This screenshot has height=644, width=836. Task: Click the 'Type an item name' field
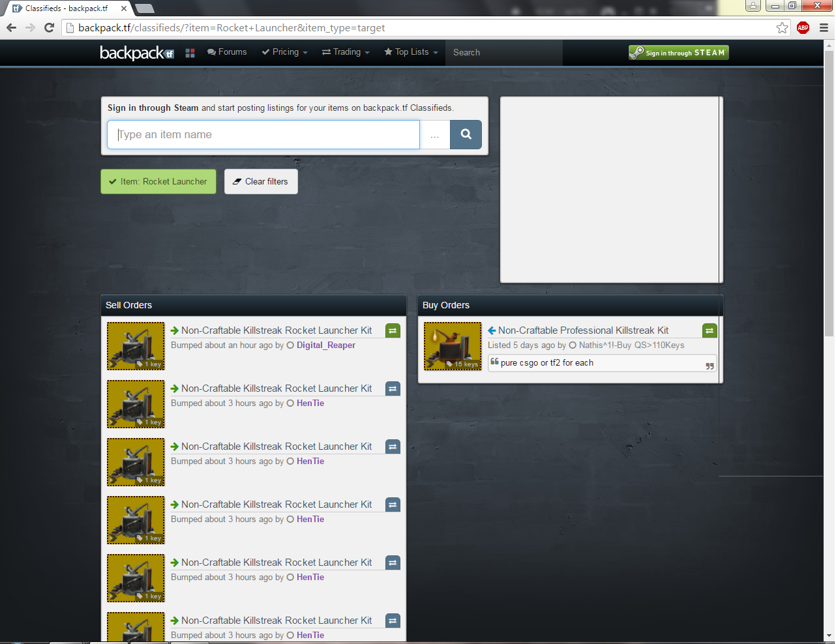pos(263,135)
